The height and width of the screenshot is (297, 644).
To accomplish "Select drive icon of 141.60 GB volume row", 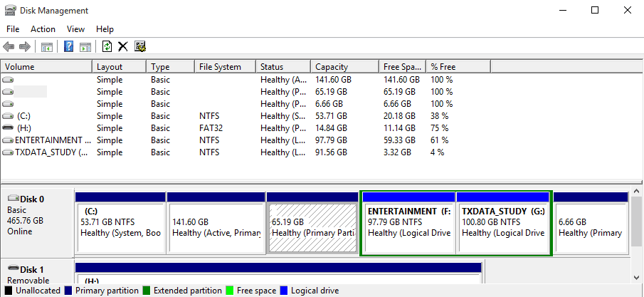I will click(8, 79).
